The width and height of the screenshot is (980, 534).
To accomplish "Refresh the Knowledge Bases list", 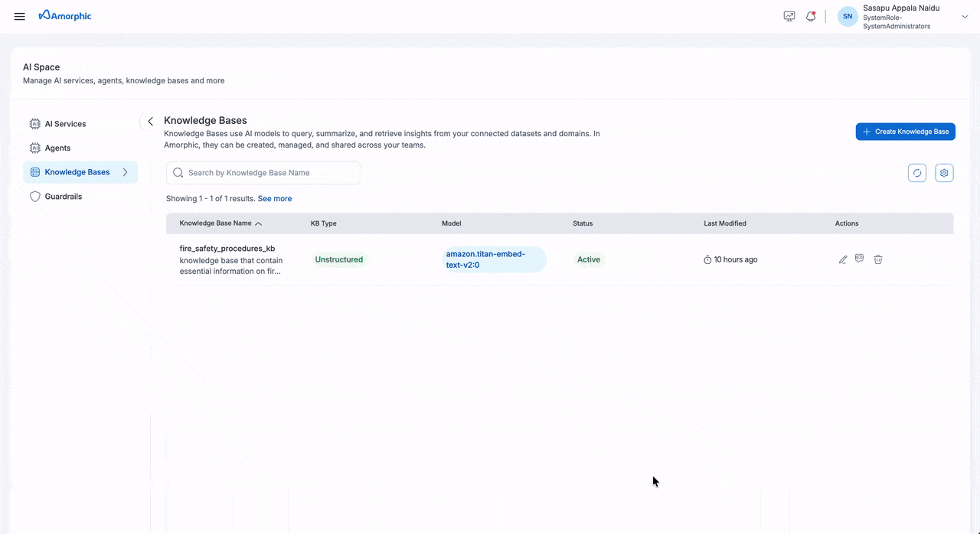I will 916,172.
